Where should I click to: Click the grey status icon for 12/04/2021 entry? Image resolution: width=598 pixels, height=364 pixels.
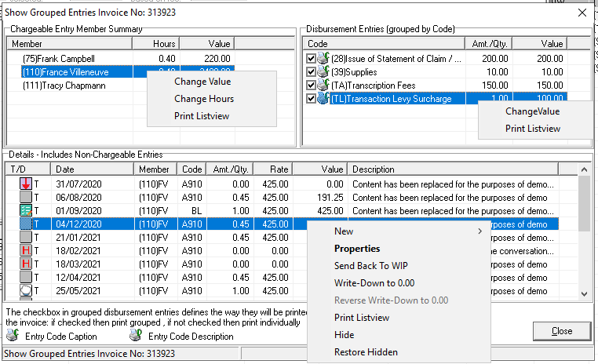26,278
